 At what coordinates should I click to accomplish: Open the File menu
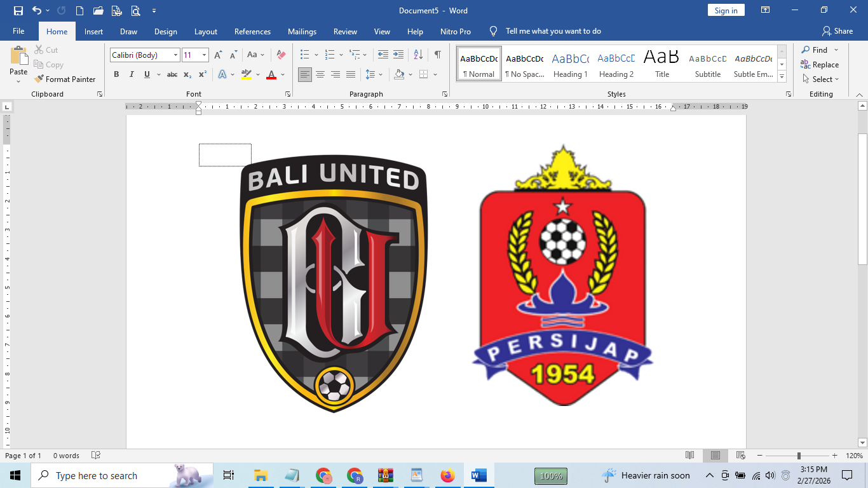pos(18,31)
